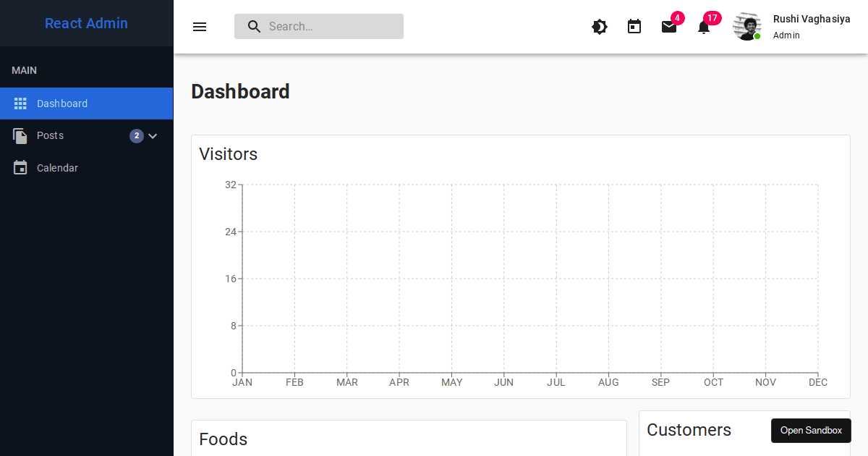Toggle the sidebar with the hamburger menu icon

tap(200, 27)
